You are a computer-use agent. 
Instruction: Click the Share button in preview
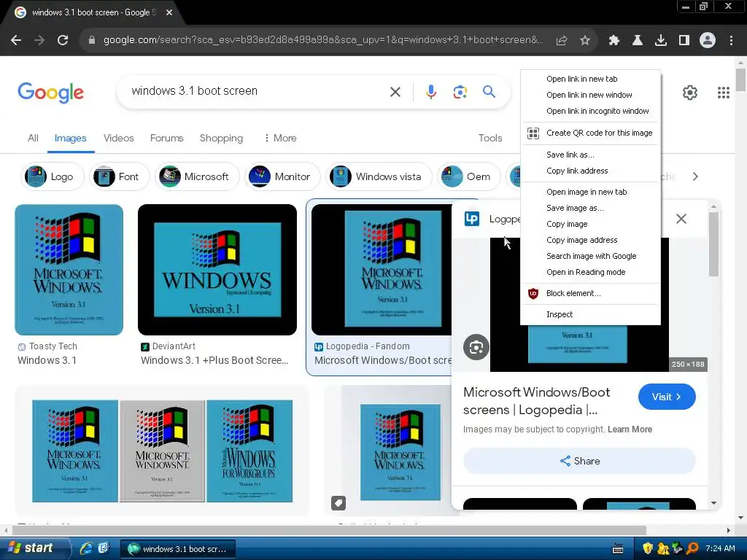point(579,461)
